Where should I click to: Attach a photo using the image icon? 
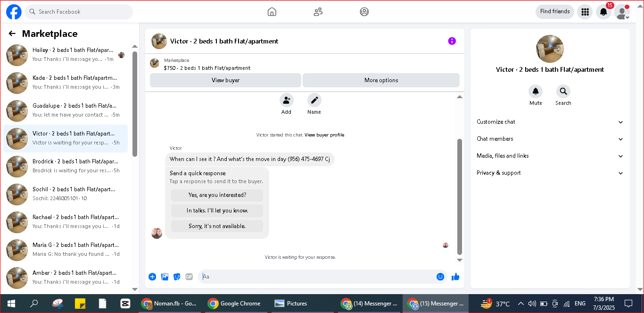click(165, 277)
